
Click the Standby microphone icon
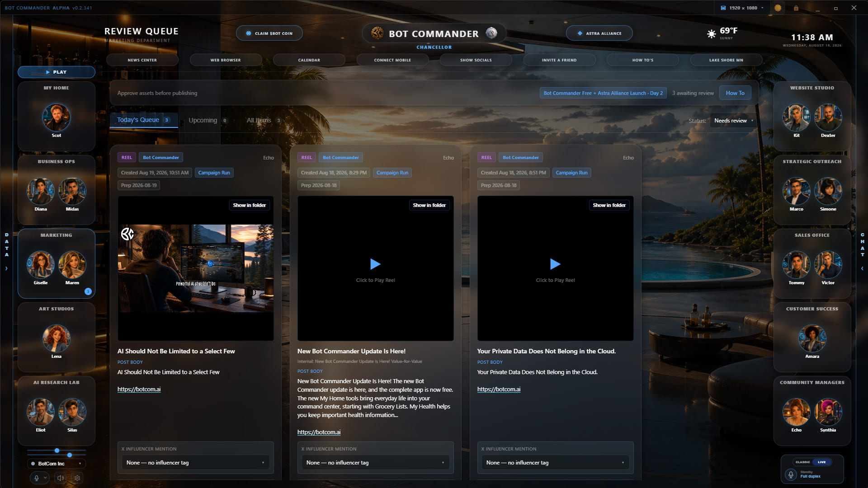[791, 474]
